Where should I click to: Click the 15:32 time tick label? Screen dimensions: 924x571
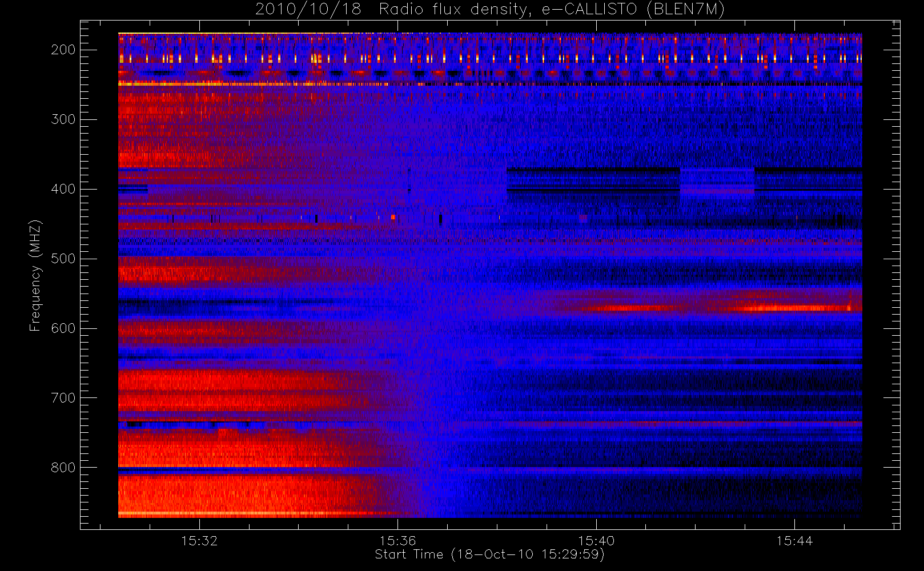click(x=199, y=541)
